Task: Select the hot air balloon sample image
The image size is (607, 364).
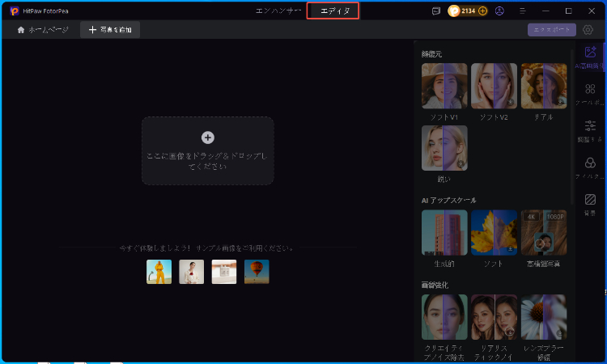Action: coord(257,272)
